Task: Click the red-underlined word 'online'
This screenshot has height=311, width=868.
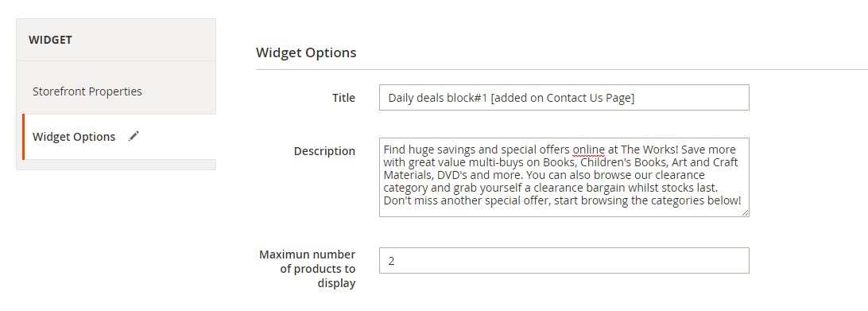Action: [588, 150]
